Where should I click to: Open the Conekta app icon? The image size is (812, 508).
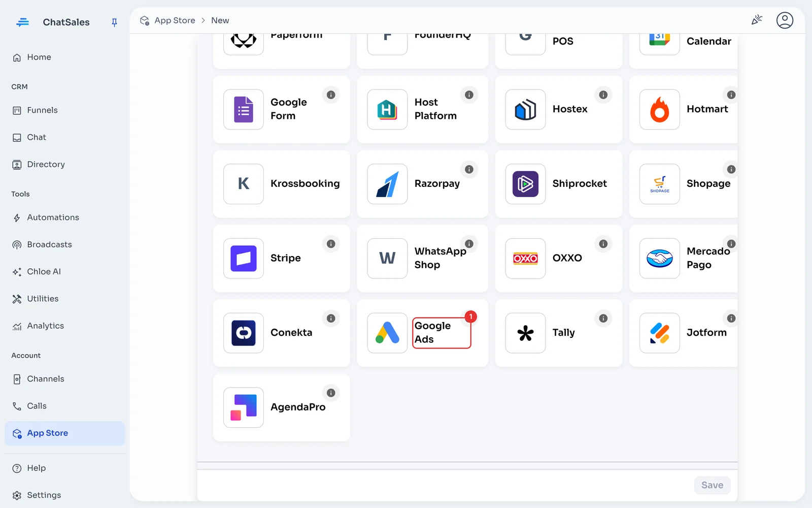pos(244,333)
